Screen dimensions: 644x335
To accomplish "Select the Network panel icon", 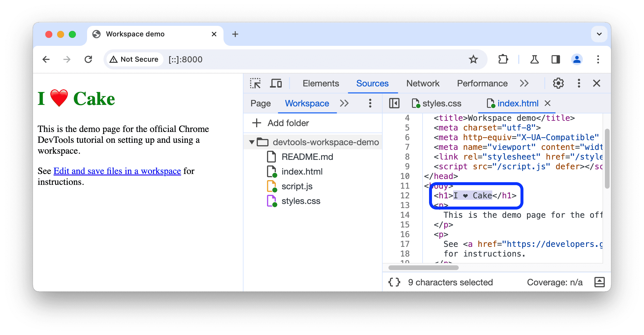I will click(423, 83).
